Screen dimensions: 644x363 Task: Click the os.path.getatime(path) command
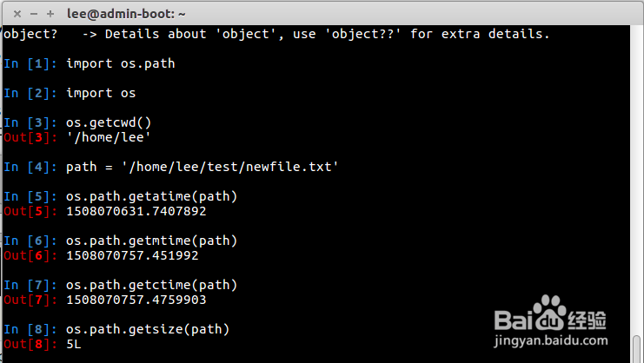tap(151, 196)
